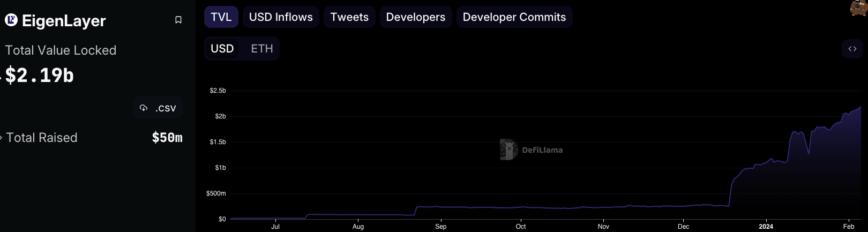Click the avatar icon in the top corner

(859, 8)
